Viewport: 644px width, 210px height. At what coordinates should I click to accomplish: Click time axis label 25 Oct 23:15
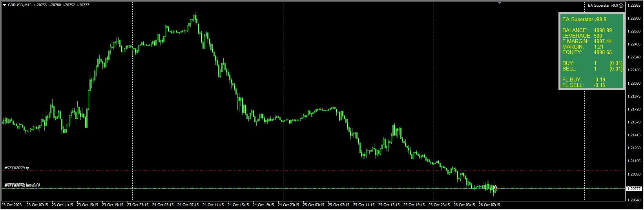(439, 205)
